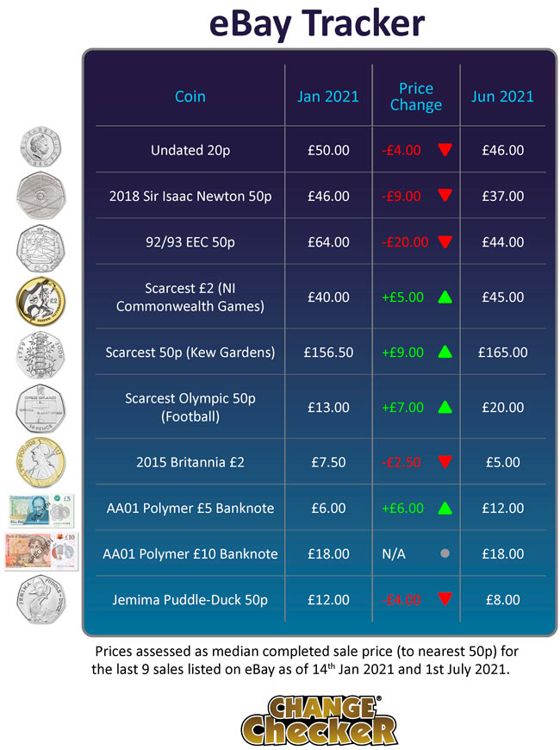This screenshot has height=750, width=560.
Task: Click the 92/93 EEC 50p coin picture
Action: click(40, 248)
